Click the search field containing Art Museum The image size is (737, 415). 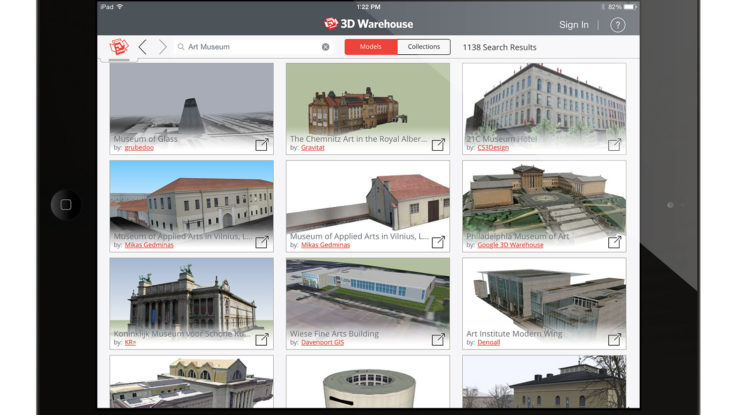click(x=254, y=47)
